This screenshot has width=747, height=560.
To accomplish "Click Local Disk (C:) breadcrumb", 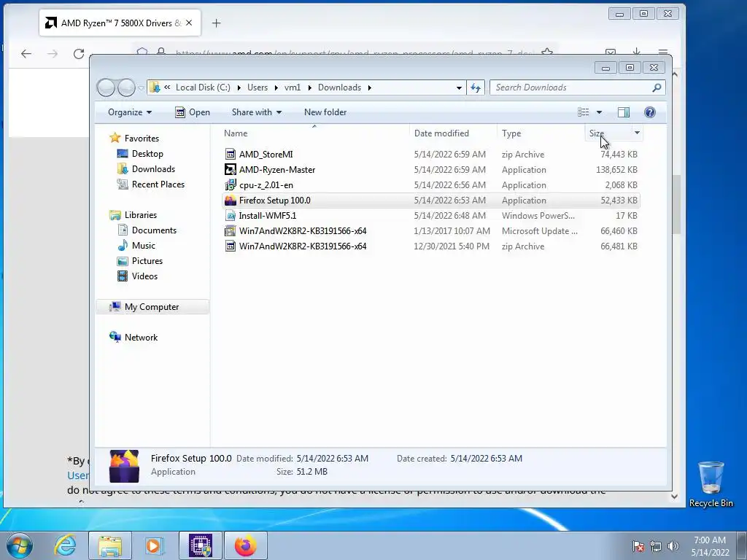I will (x=203, y=87).
